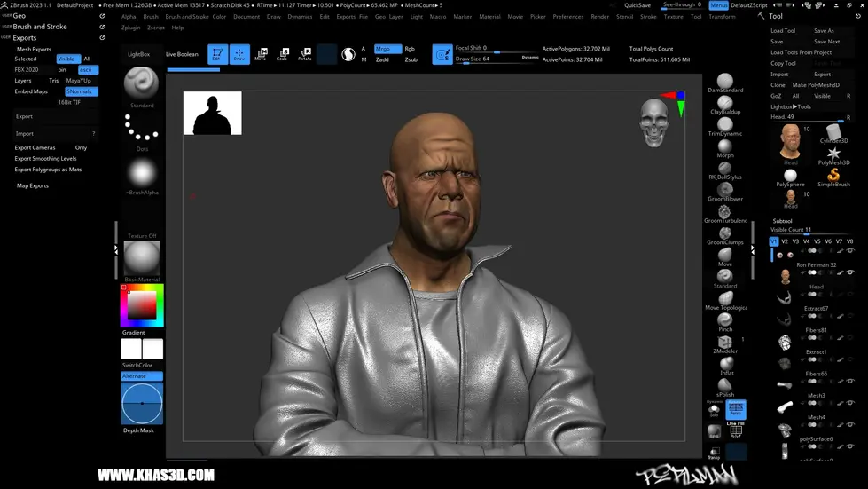Screen dimensions: 868x489
Task: Open the current brush Standard thumbnail
Action: (x=141, y=83)
